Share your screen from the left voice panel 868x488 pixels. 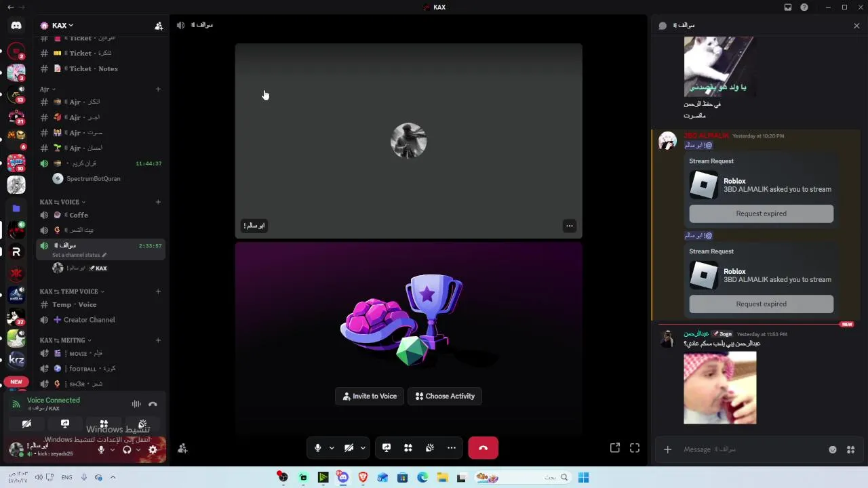click(65, 424)
